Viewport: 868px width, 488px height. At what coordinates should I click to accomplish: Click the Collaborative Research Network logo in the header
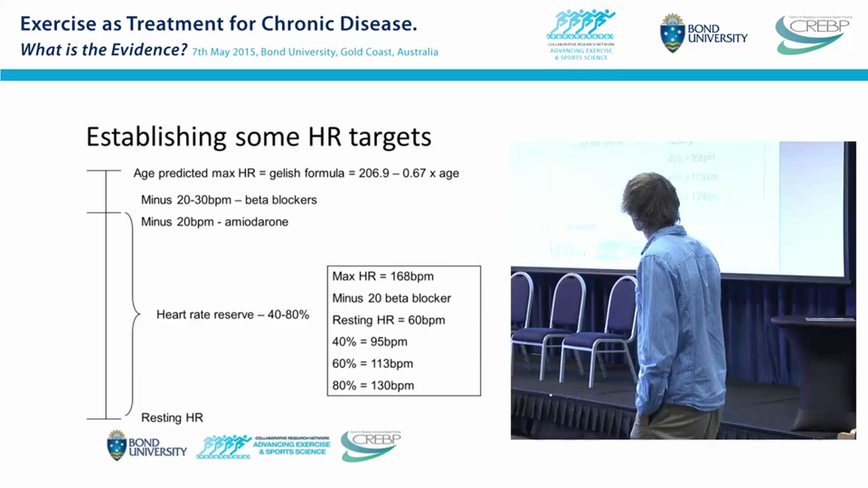[580, 34]
